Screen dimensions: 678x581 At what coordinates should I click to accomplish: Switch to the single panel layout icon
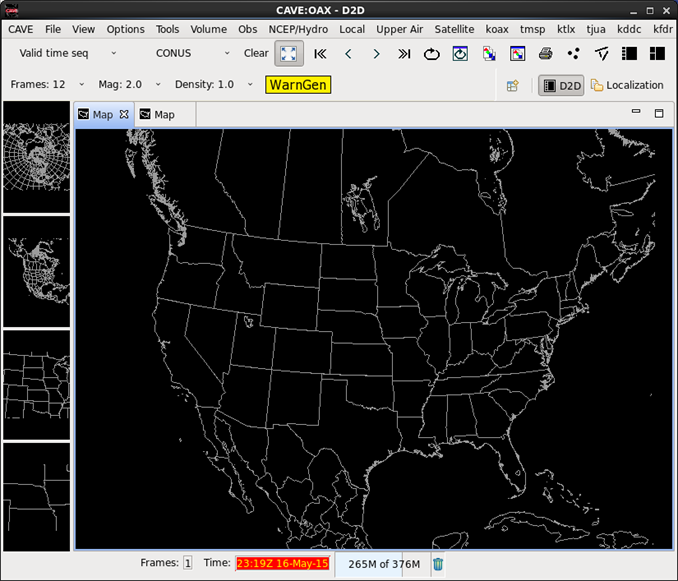point(629,54)
